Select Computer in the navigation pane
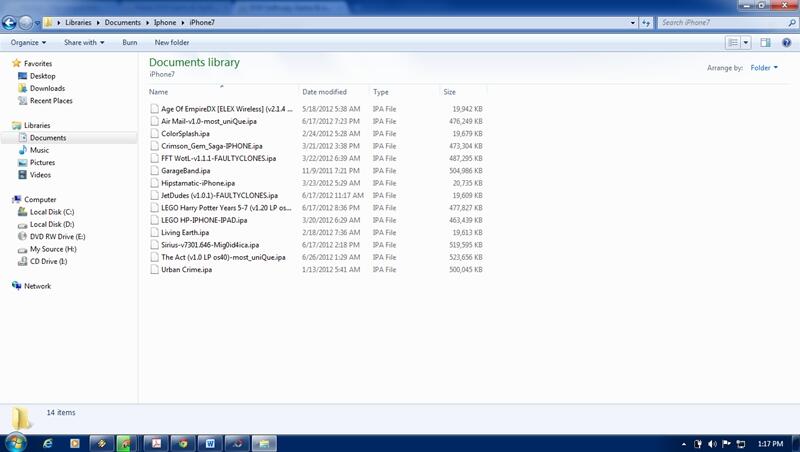This screenshot has width=800, height=452. click(40, 199)
